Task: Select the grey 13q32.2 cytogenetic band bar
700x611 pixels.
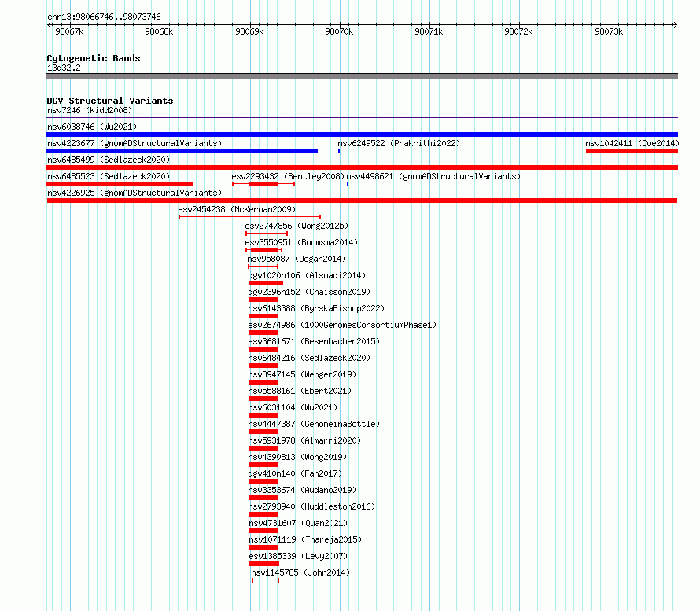Action: (x=362, y=76)
